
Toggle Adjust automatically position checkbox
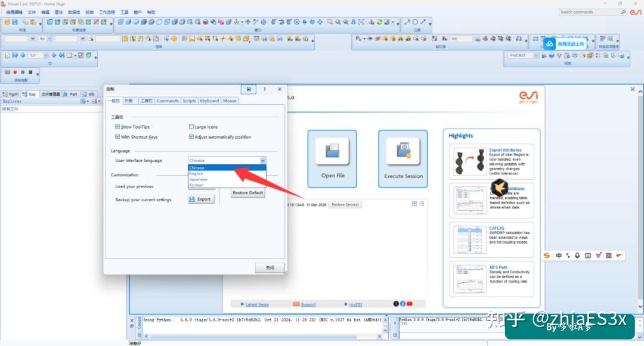[x=191, y=136]
